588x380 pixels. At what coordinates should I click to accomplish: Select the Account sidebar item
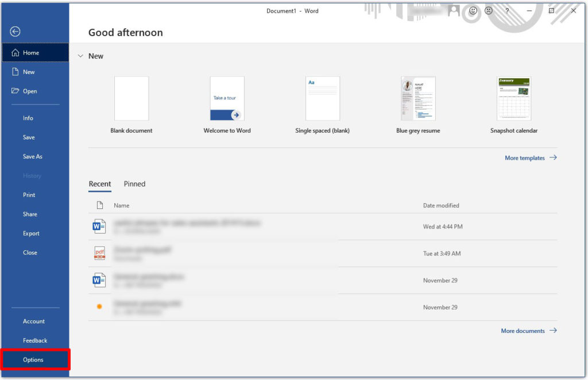point(34,321)
